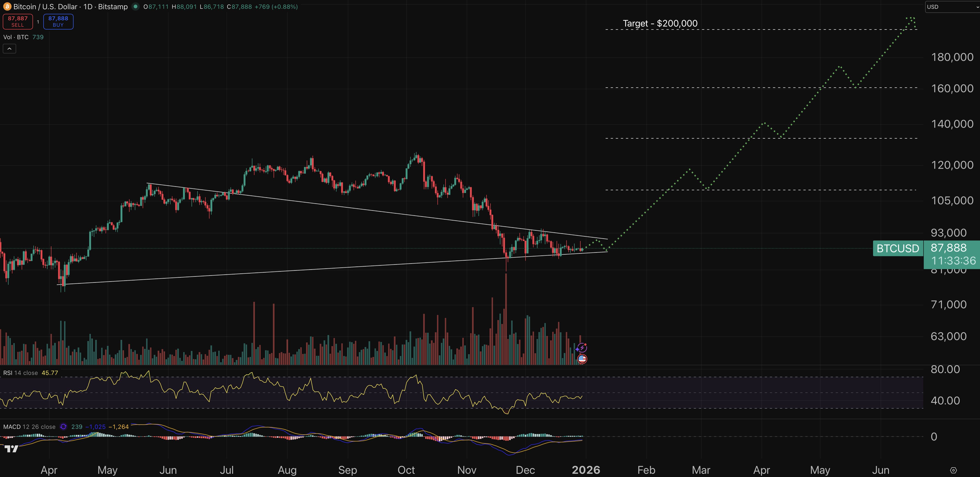Open the interval menu by clicking 1D
Viewport: 980px width, 477px height.
coord(88,6)
